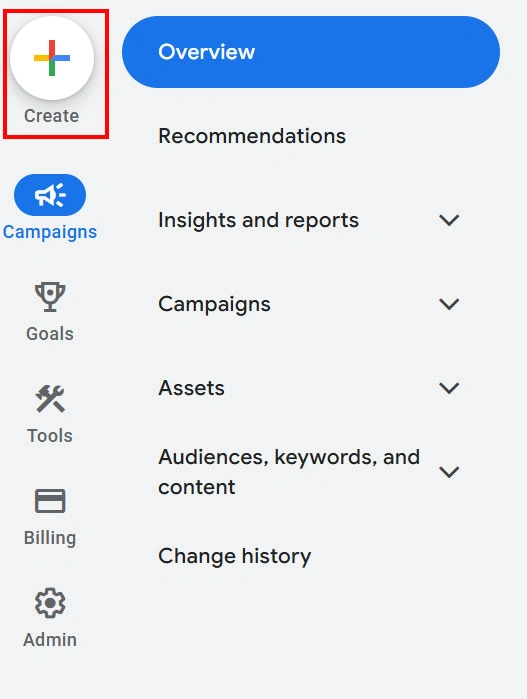Open the Change history menu item
The image size is (527, 699).
235,556
